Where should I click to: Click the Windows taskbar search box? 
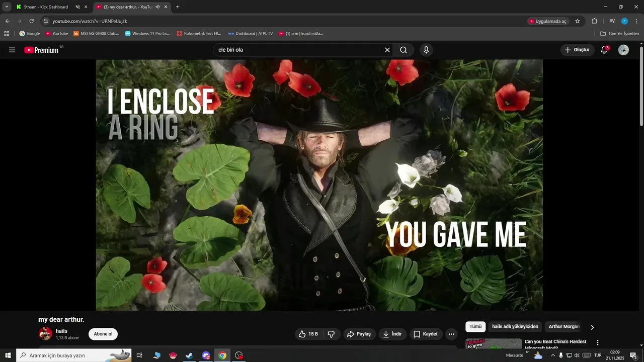pyautogui.click(x=74, y=355)
